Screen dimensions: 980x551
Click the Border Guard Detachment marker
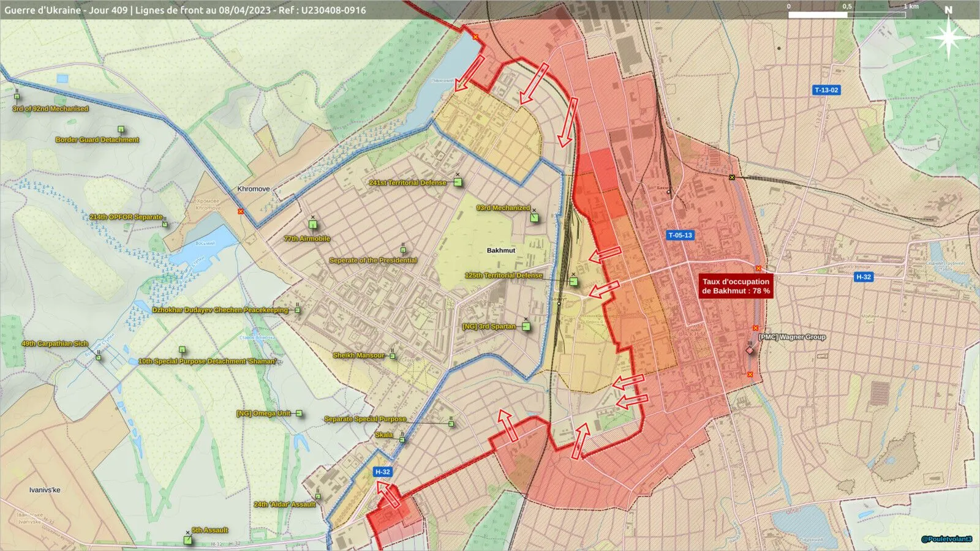coord(121,129)
